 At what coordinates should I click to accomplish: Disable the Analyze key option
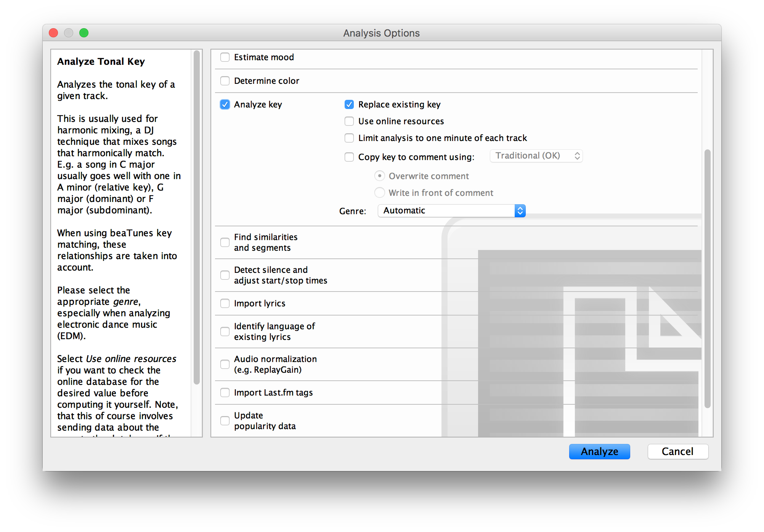pos(225,104)
